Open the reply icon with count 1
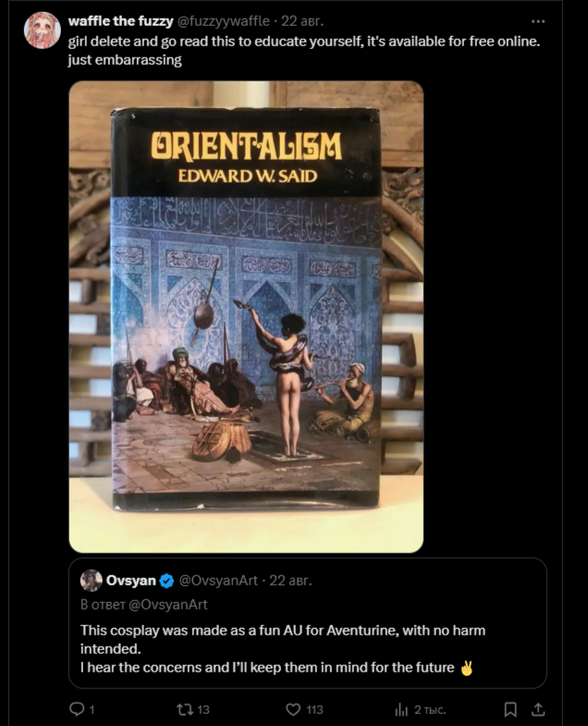Screen dimensions: 588x726 77,708
